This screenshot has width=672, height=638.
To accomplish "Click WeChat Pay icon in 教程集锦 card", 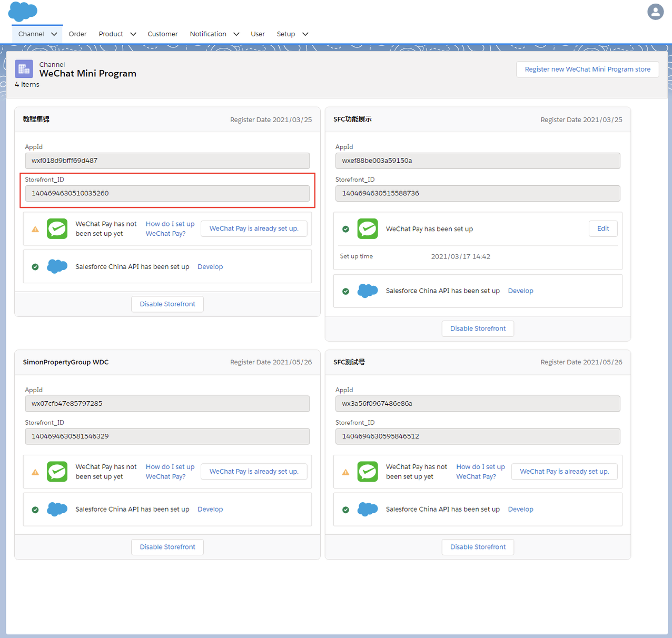I will (57, 229).
